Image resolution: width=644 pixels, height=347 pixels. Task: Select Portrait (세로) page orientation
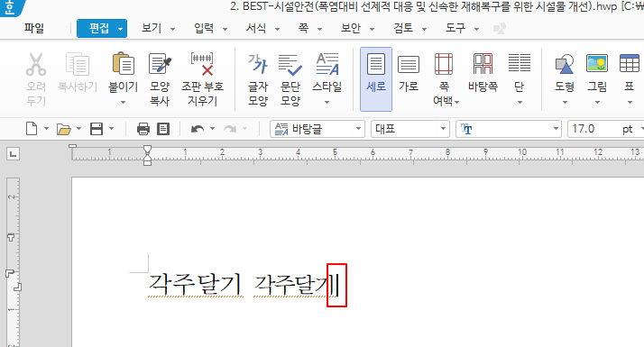point(376,78)
